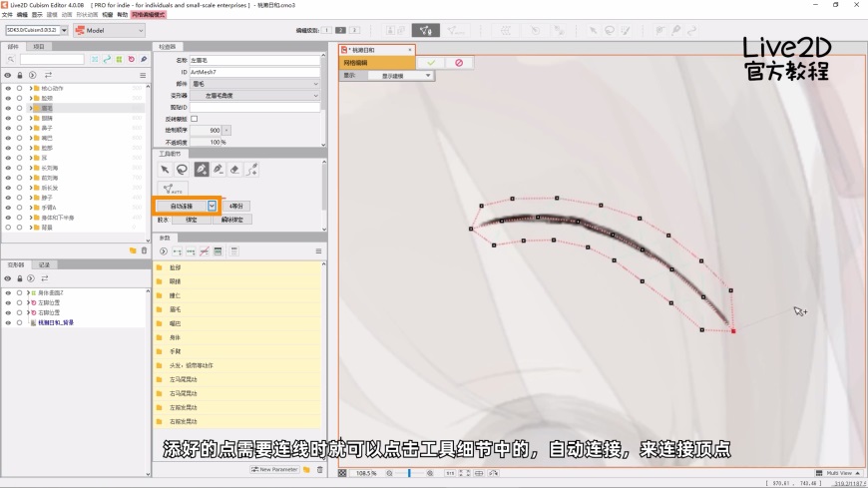Click the swap arrows icon in deformer panel header

click(x=45, y=278)
